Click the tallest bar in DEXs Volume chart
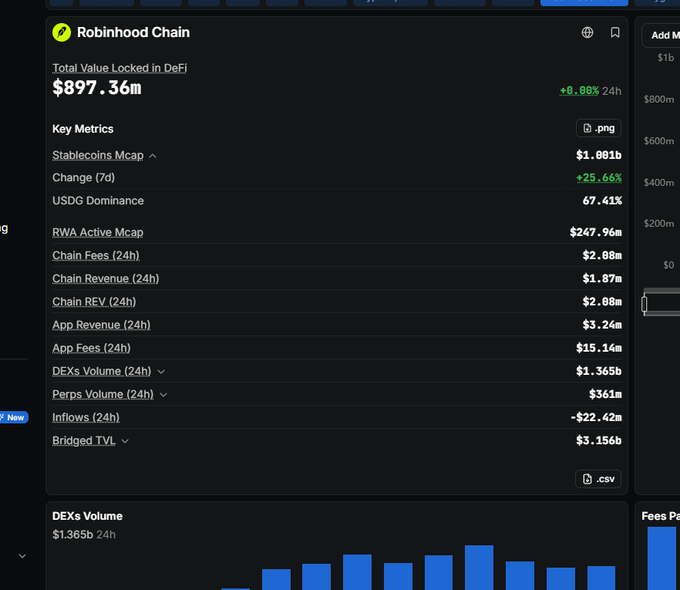This screenshot has width=680, height=590. [x=479, y=567]
